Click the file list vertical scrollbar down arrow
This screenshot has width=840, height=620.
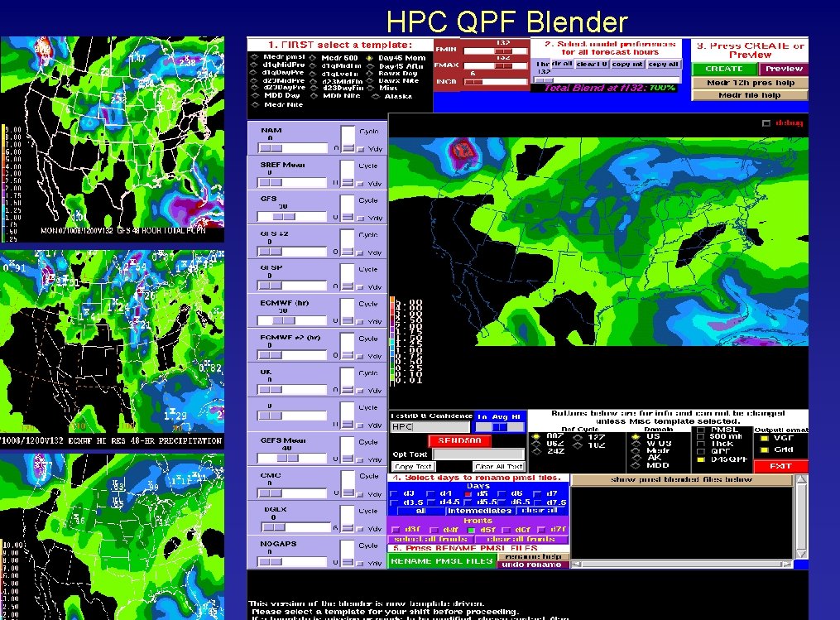(x=801, y=554)
